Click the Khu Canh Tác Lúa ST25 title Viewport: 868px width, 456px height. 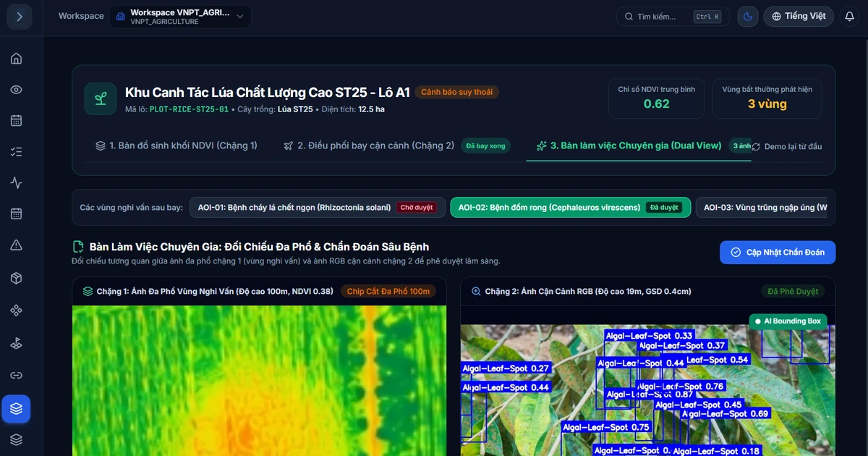tap(268, 92)
